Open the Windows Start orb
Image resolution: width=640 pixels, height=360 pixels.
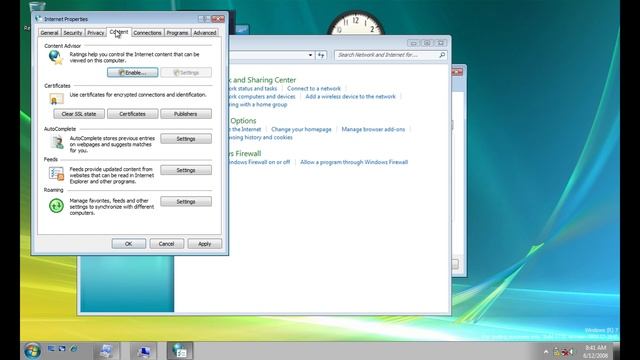pyautogui.click(x=32, y=350)
